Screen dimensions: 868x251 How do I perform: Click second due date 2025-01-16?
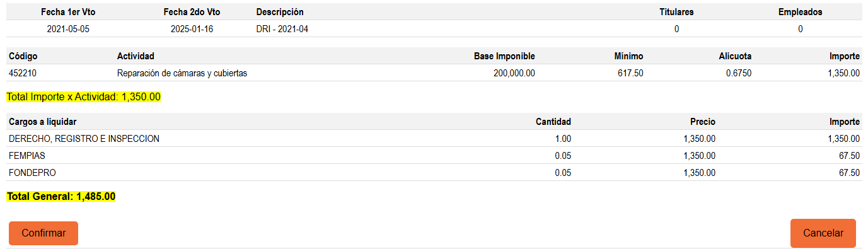tap(192, 29)
